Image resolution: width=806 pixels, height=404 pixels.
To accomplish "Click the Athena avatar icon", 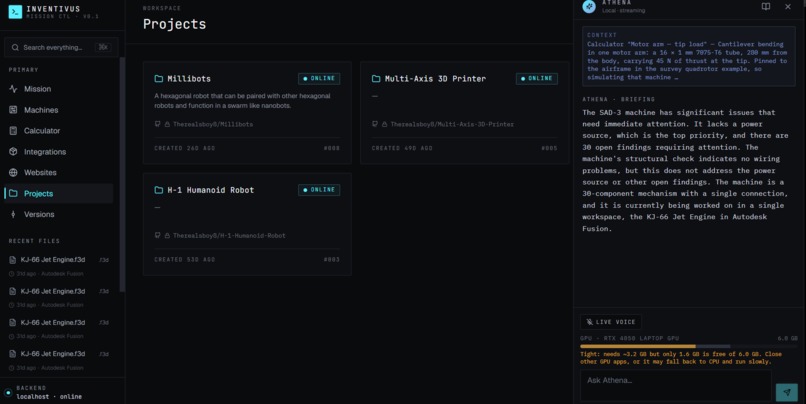I will 589,6.
